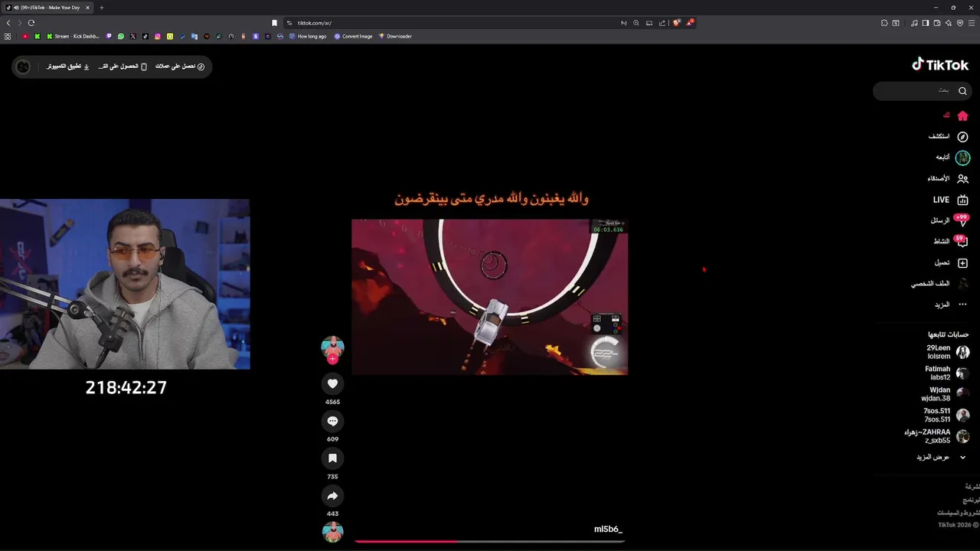Open the LIVE sidebar item
This screenshot has height=551, width=980.
950,200
